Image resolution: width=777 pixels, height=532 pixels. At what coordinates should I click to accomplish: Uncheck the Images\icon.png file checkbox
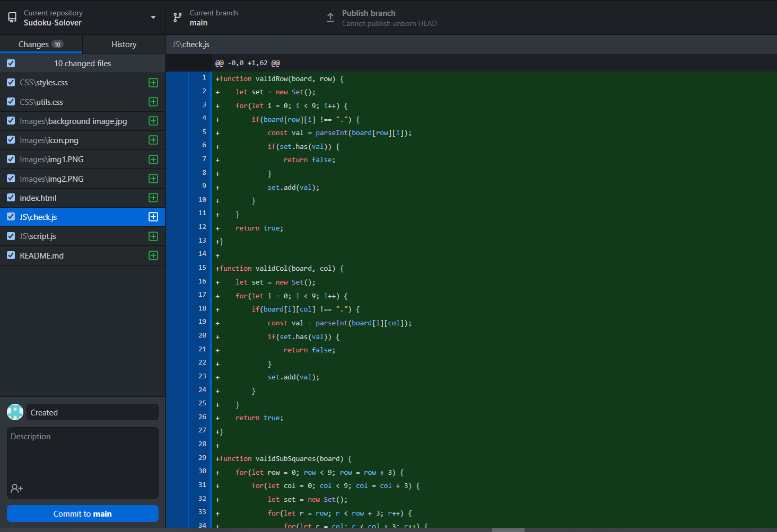pos(11,140)
